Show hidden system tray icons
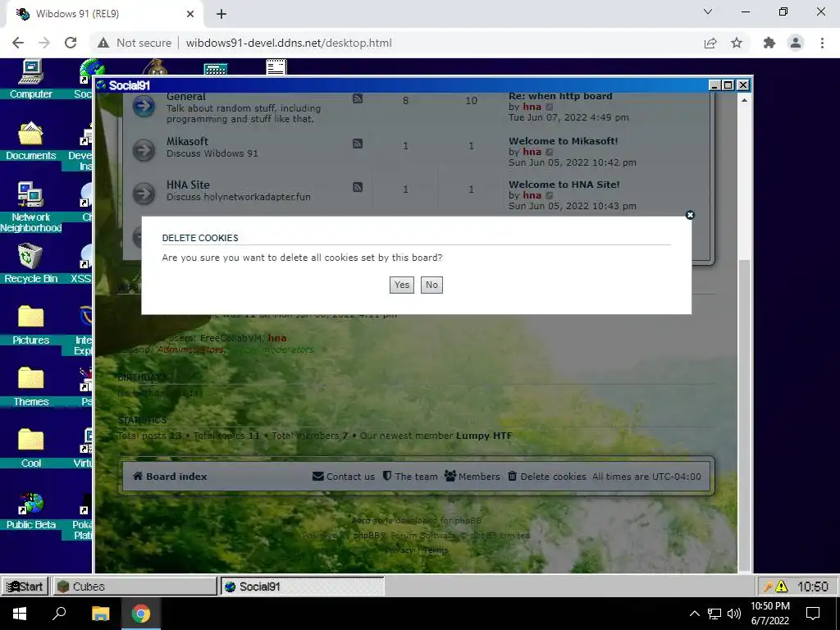This screenshot has width=840, height=630. tap(694, 614)
